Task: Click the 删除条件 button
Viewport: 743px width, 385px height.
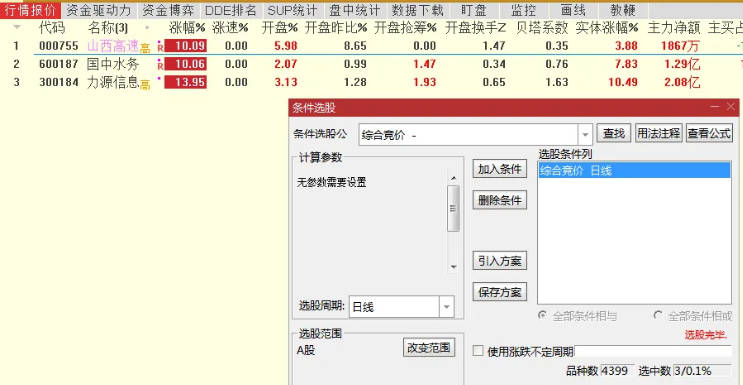Action: (x=499, y=200)
